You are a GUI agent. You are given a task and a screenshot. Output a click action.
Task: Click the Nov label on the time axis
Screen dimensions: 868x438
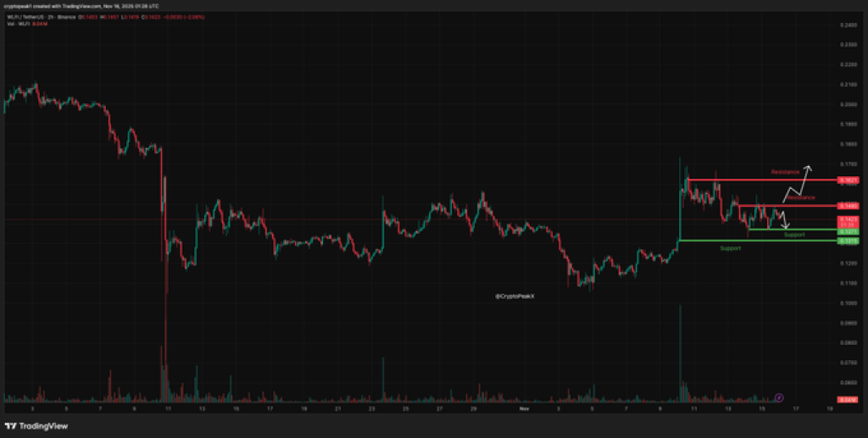(x=524, y=409)
